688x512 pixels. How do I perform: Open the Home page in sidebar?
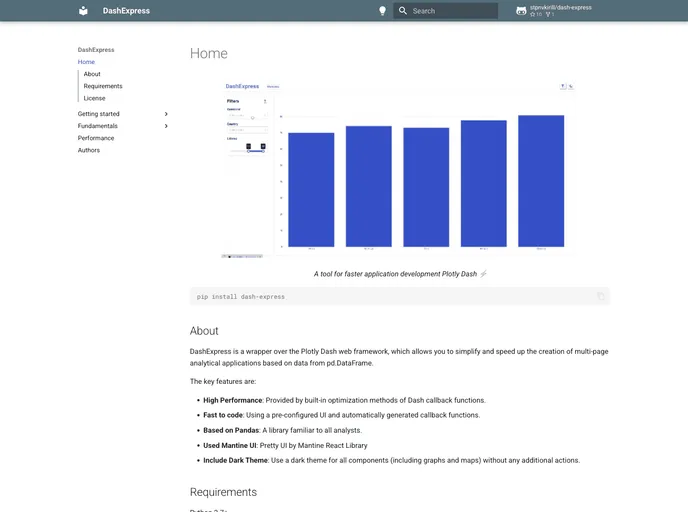pos(86,62)
